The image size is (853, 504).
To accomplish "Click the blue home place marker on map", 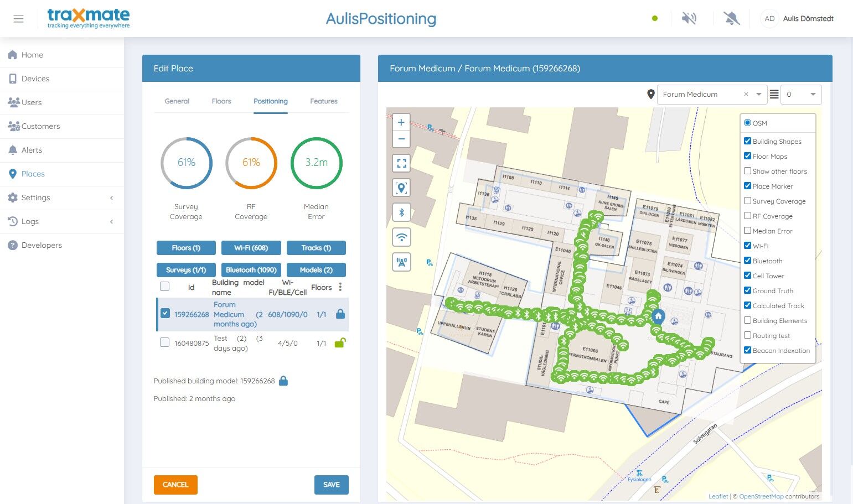I will point(658,316).
